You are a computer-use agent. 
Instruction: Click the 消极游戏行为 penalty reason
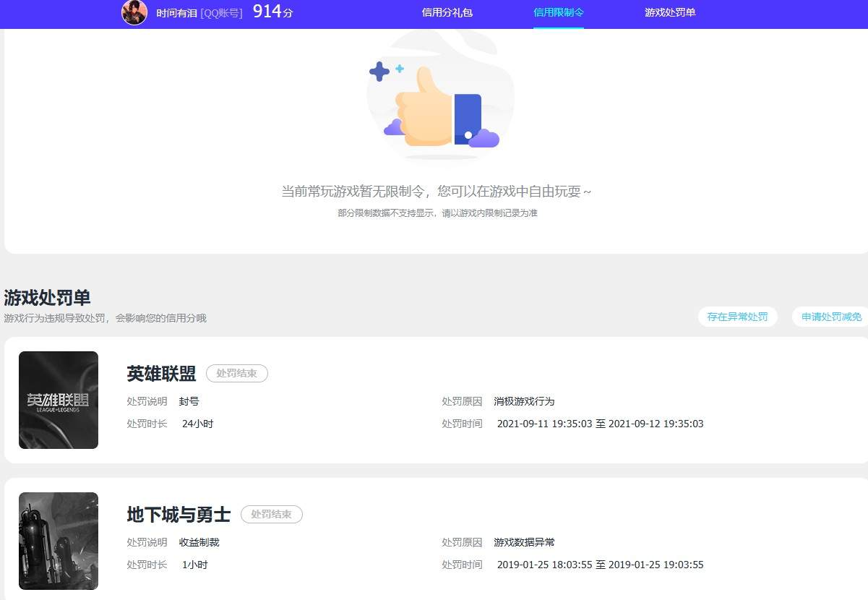click(x=524, y=401)
